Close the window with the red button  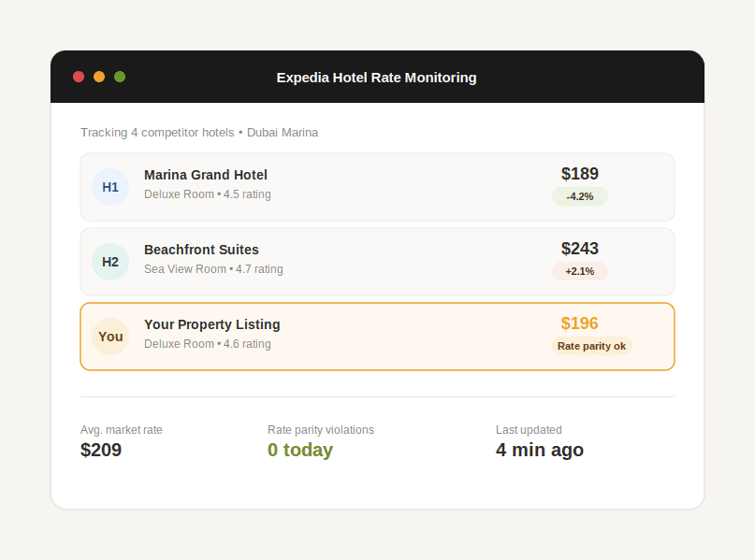point(79,77)
